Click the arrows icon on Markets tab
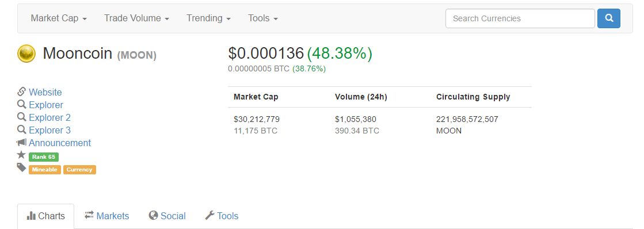 pos(89,215)
